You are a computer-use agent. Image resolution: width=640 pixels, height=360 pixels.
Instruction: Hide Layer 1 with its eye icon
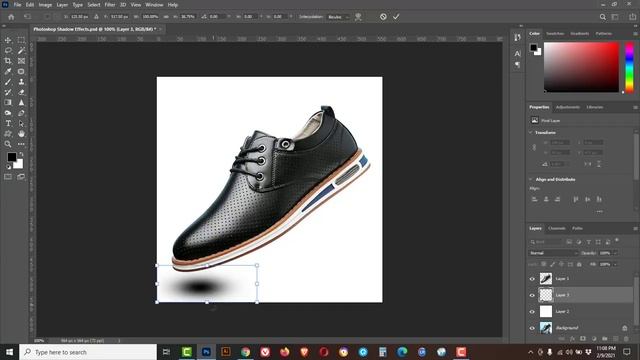[532, 279]
